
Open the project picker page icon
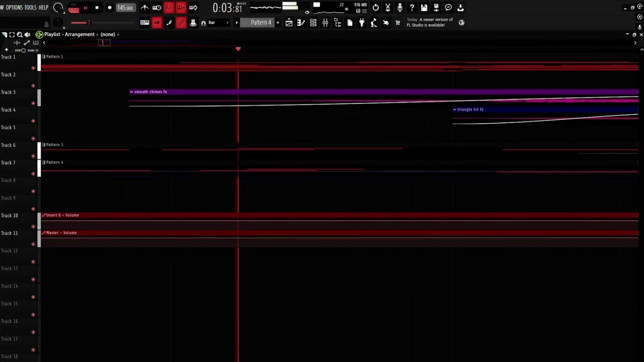(x=350, y=23)
